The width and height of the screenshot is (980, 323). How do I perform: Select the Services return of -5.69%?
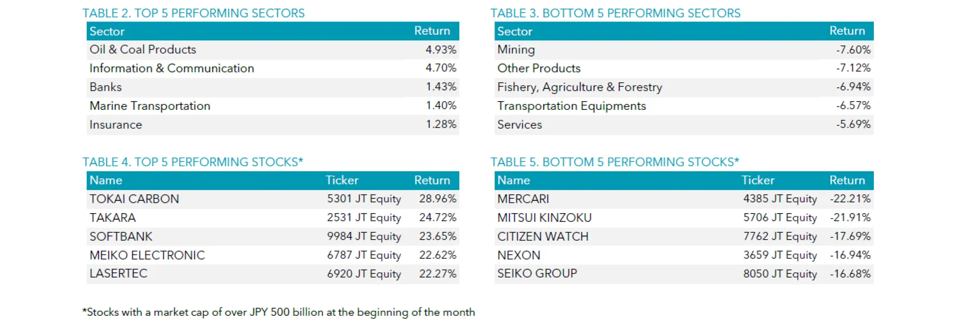click(x=853, y=124)
